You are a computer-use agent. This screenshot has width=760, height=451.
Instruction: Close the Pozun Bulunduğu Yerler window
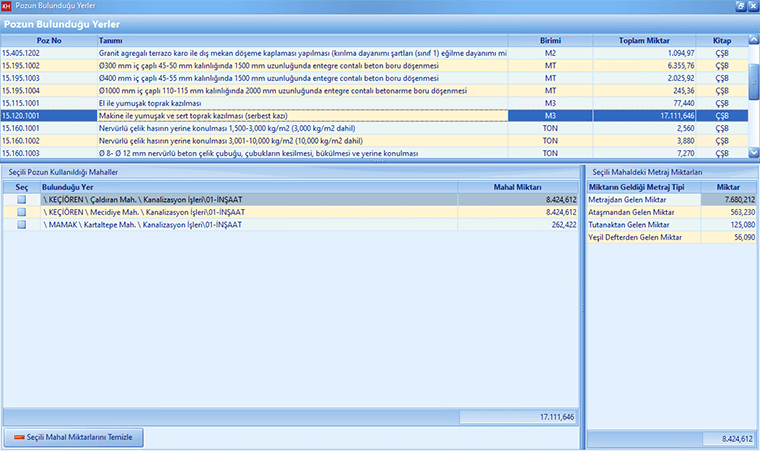(751, 6)
